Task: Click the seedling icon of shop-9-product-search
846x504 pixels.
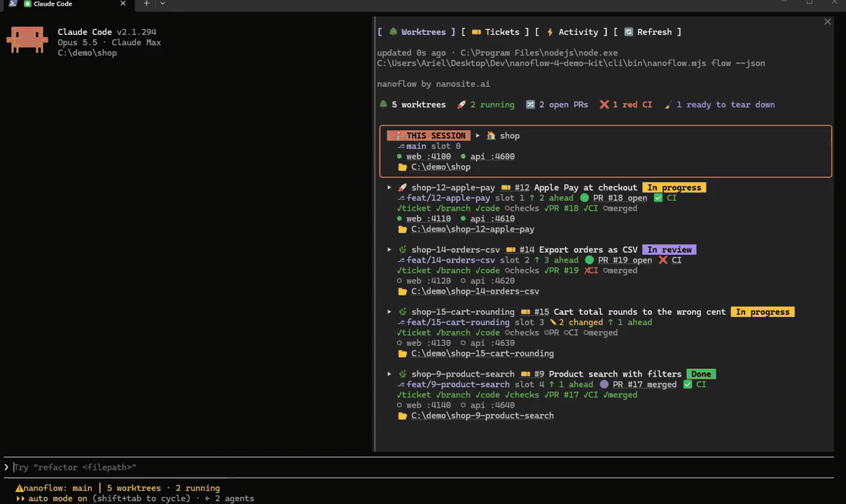Action: tap(402, 374)
